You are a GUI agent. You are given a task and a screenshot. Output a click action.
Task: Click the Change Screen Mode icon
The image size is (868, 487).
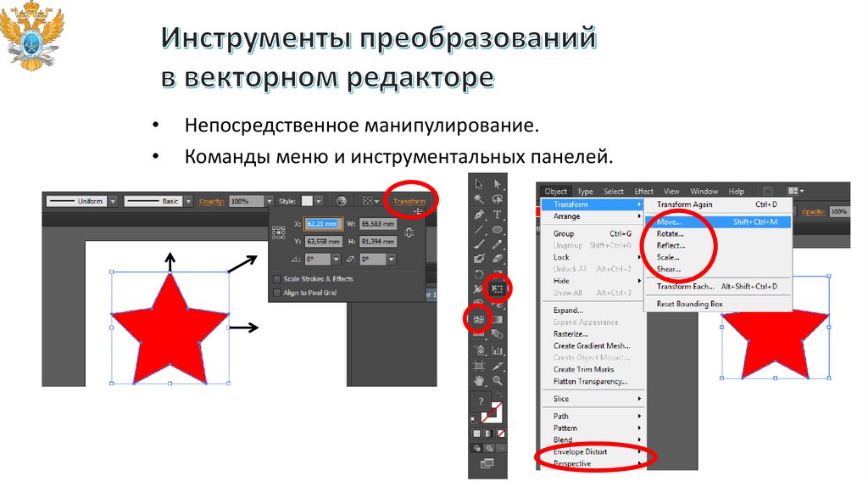[487, 463]
